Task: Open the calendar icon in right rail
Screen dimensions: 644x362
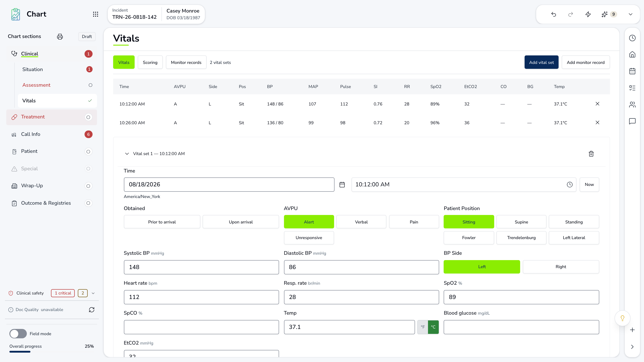Action: pyautogui.click(x=632, y=71)
